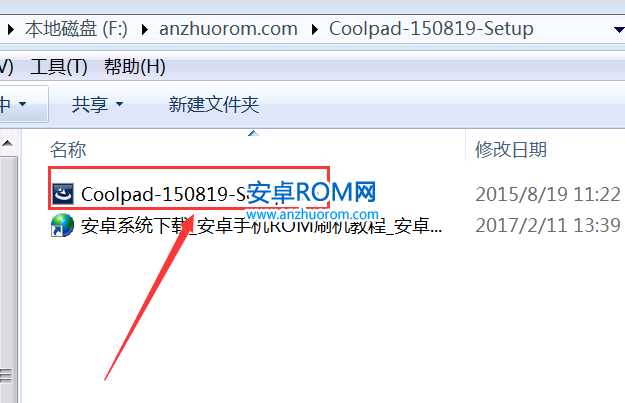The height and width of the screenshot is (403, 625).
Task: Expand the dropdown arrow beside 中 button
Action: pos(23,104)
